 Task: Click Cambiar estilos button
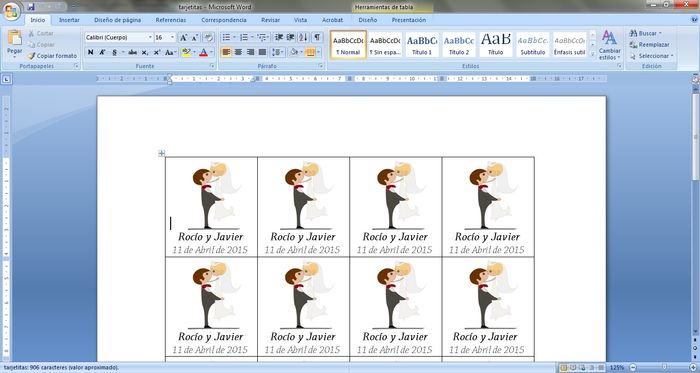[x=609, y=45]
